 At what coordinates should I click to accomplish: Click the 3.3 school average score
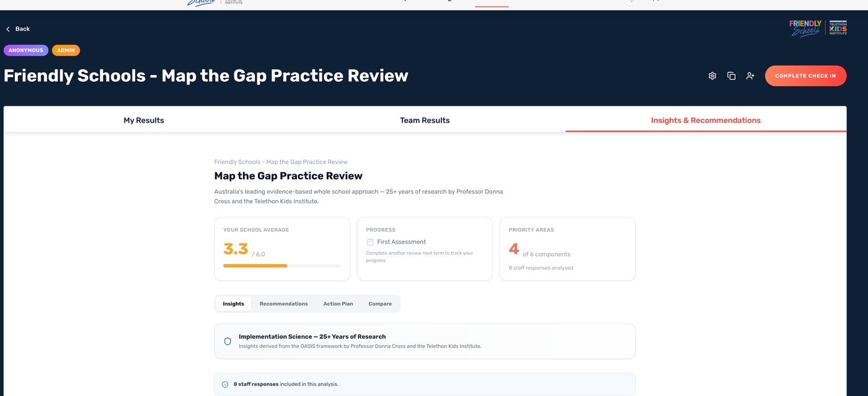pos(236,249)
